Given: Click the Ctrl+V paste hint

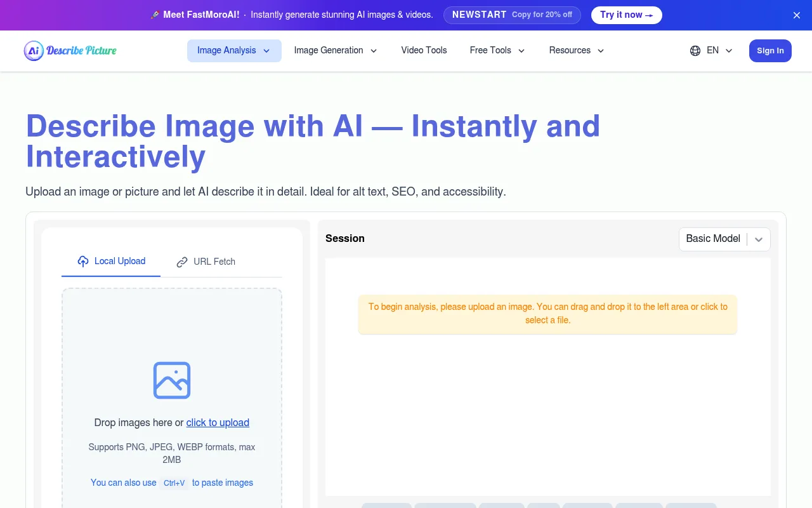Looking at the screenshot, I should tap(172, 483).
